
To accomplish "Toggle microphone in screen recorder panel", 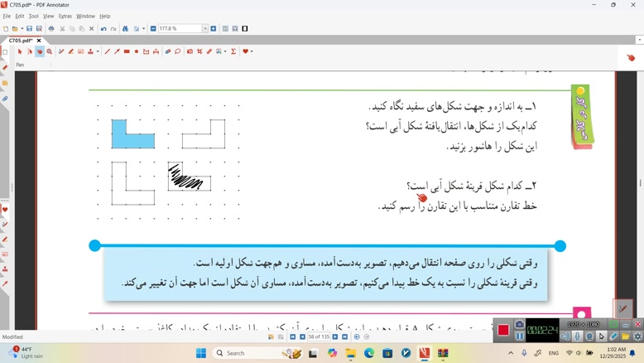I will tap(578, 336).
